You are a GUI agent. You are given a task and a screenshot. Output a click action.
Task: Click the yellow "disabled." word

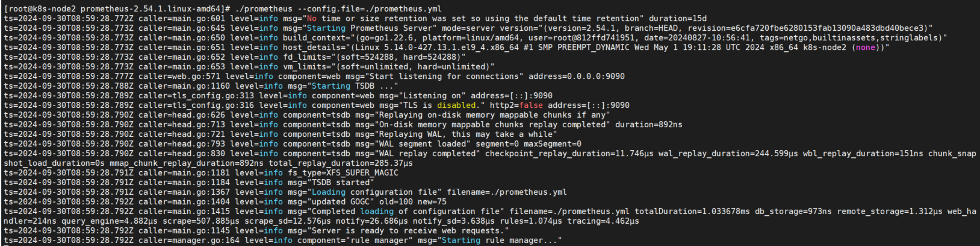coord(457,106)
